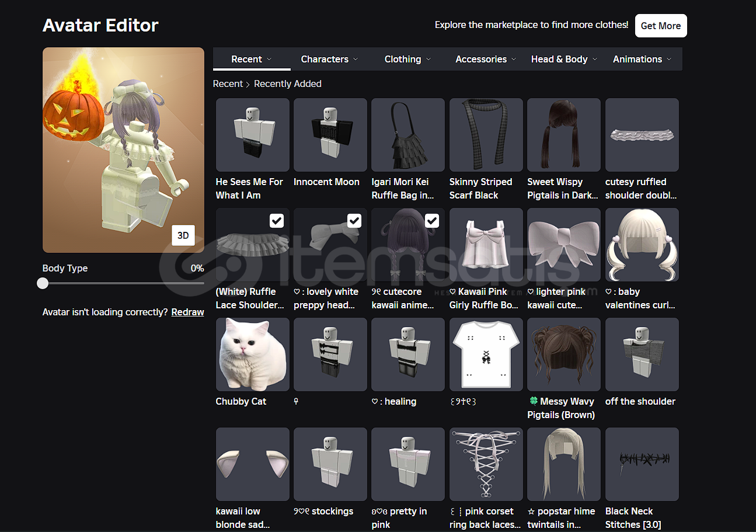Equip the Skinny Striped Scarf Black item
Viewport: 756px width, 532px height.
coord(486,135)
